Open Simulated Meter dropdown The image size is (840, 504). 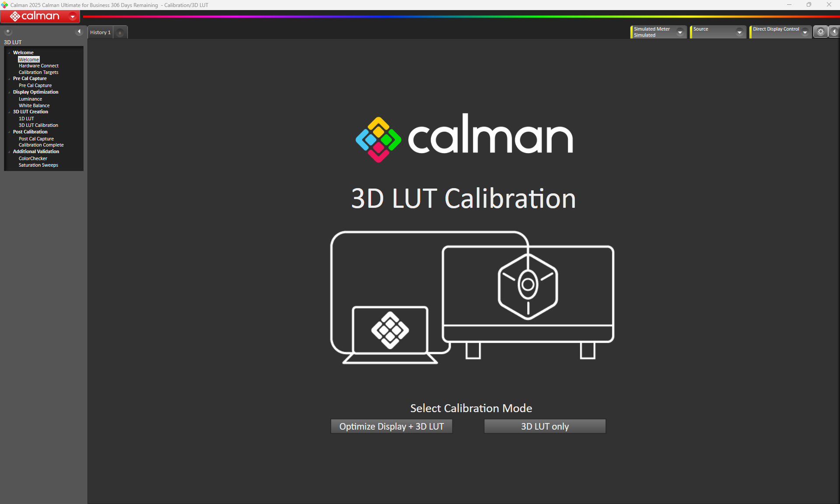pyautogui.click(x=680, y=32)
